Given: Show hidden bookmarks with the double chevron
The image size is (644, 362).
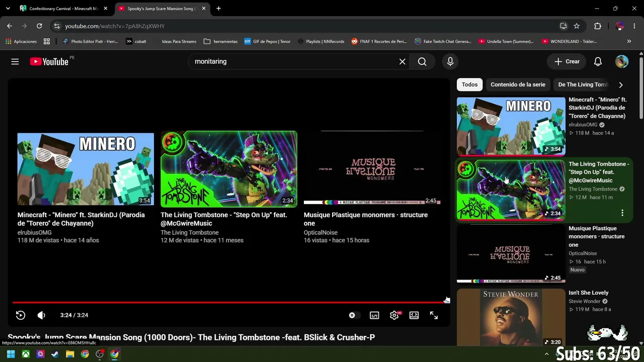Looking at the screenshot, I should [629, 41].
